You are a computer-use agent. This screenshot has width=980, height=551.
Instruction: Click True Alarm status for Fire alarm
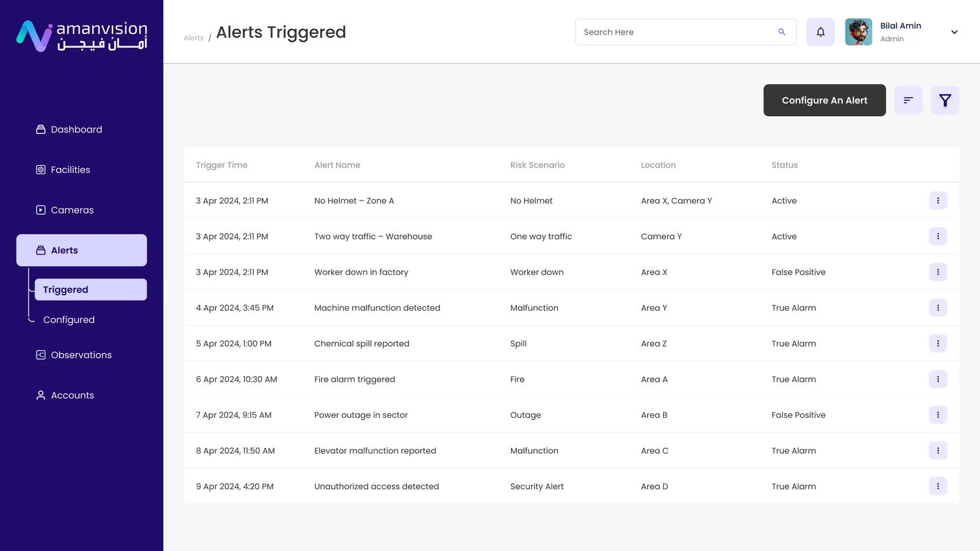794,379
